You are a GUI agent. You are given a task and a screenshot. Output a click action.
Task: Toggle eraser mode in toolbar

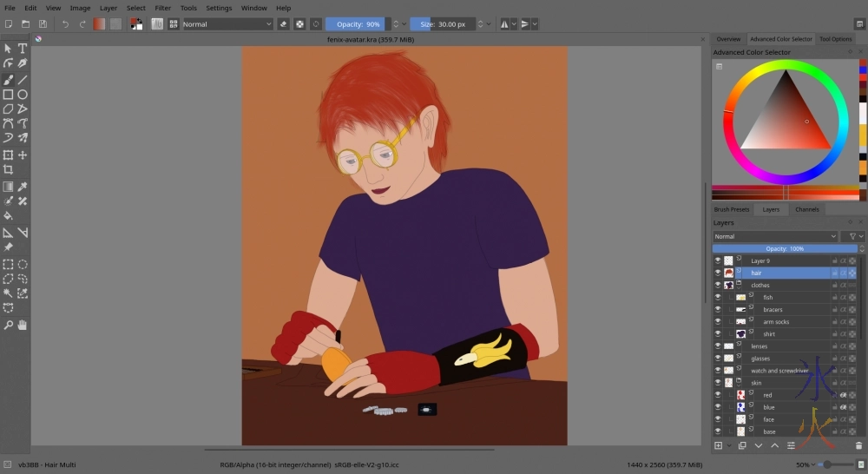[283, 24]
